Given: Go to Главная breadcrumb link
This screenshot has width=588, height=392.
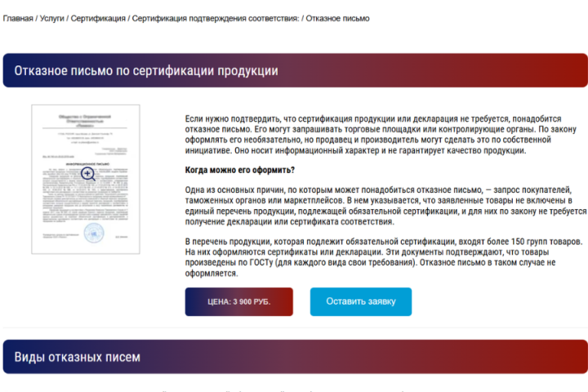Looking at the screenshot, I should pos(18,18).
